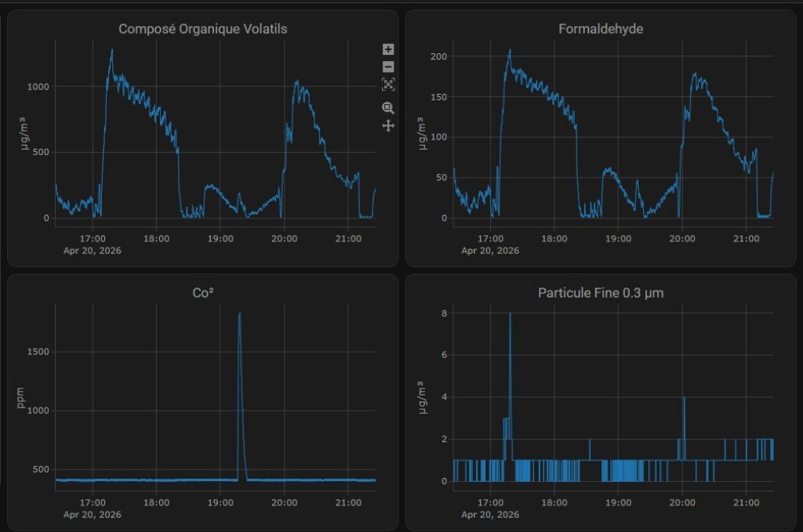Activate the pan arrows tool
Viewport: 803px width, 532px height.
tap(388, 125)
